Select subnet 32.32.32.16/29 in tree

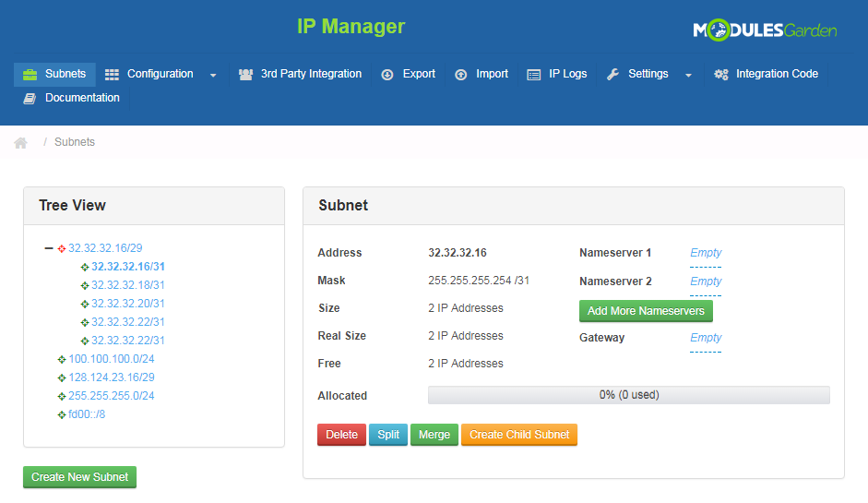pyautogui.click(x=105, y=248)
